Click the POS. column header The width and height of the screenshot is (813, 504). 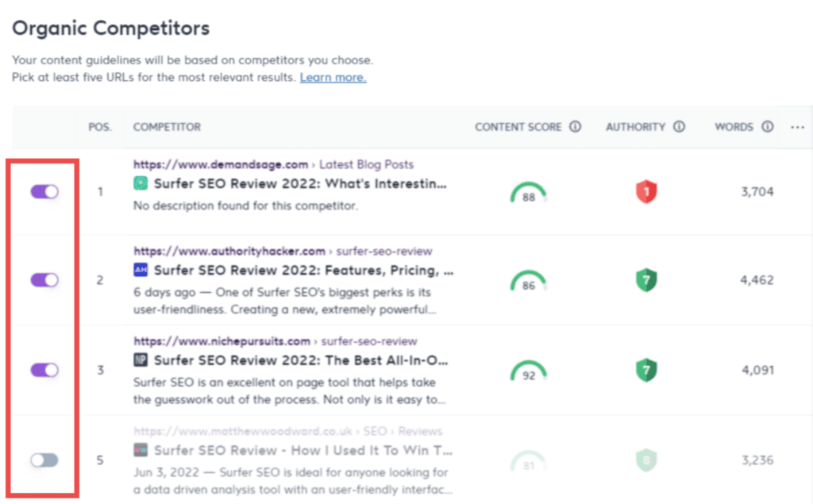tap(99, 127)
